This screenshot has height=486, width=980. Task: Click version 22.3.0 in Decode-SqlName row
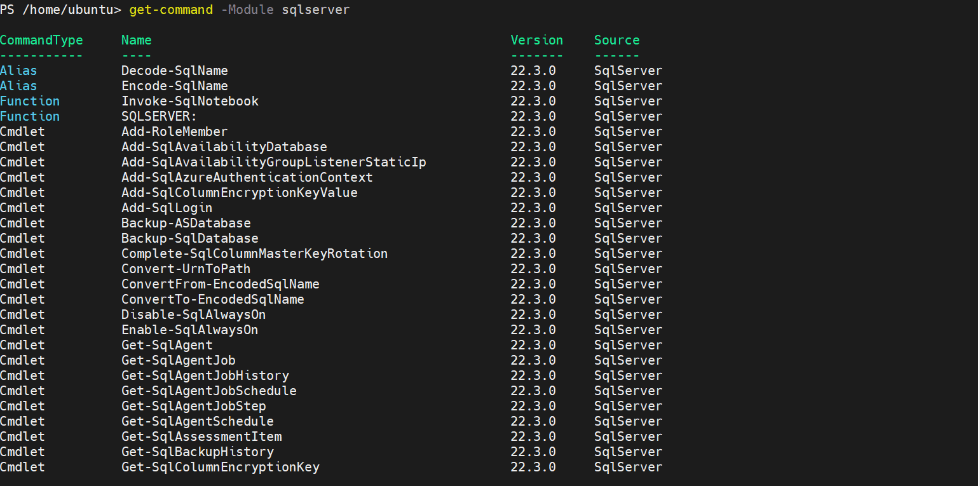pyautogui.click(x=533, y=71)
